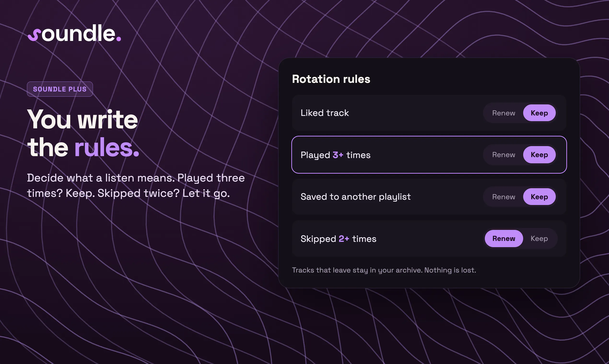Click the soundle logo
Screen dimensions: 609x364
[x=74, y=33]
